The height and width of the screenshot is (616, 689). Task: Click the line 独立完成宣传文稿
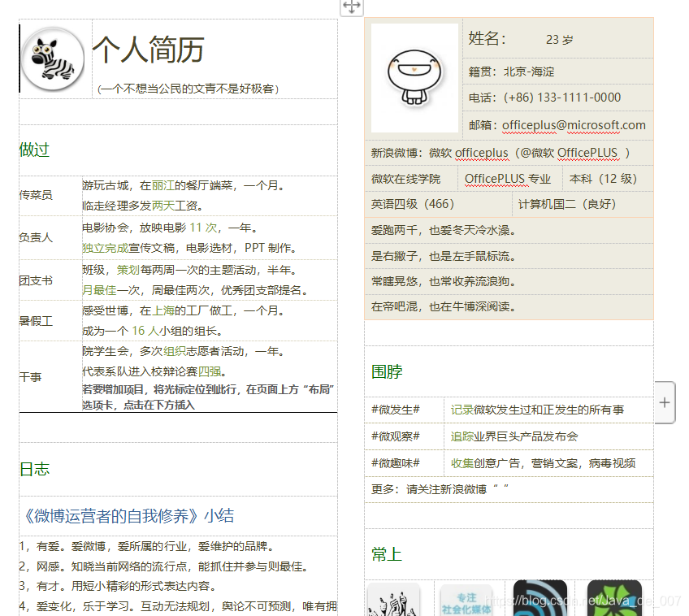pos(189,248)
